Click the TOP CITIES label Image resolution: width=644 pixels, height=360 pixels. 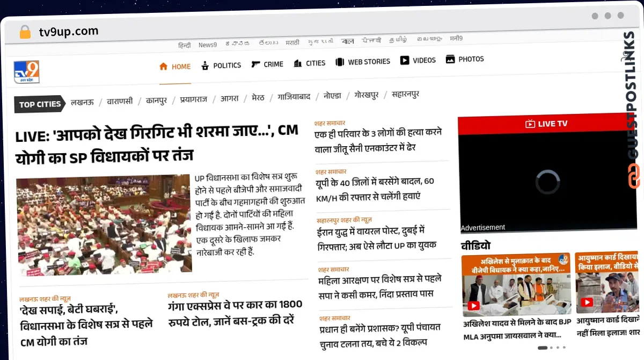(x=40, y=104)
